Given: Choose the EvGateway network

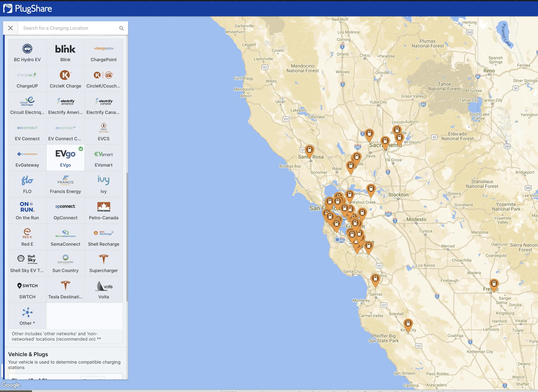Looking at the screenshot, I should [27, 158].
